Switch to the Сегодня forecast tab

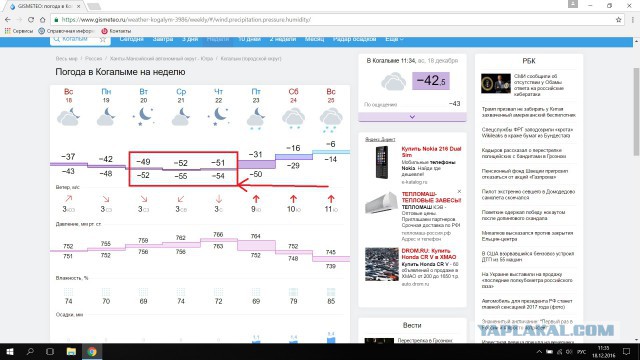131,39
